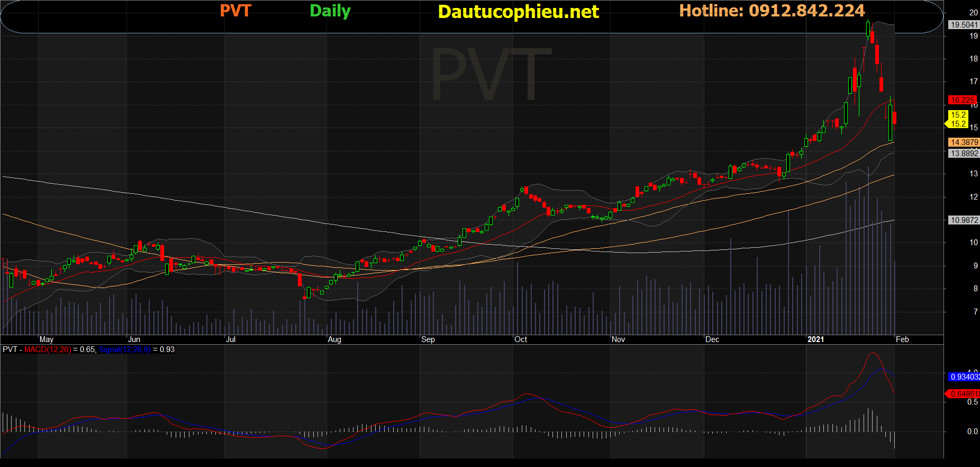Image resolution: width=980 pixels, height=467 pixels.
Task: Click the Dec label on the time axis
Action: tap(712, 339)
